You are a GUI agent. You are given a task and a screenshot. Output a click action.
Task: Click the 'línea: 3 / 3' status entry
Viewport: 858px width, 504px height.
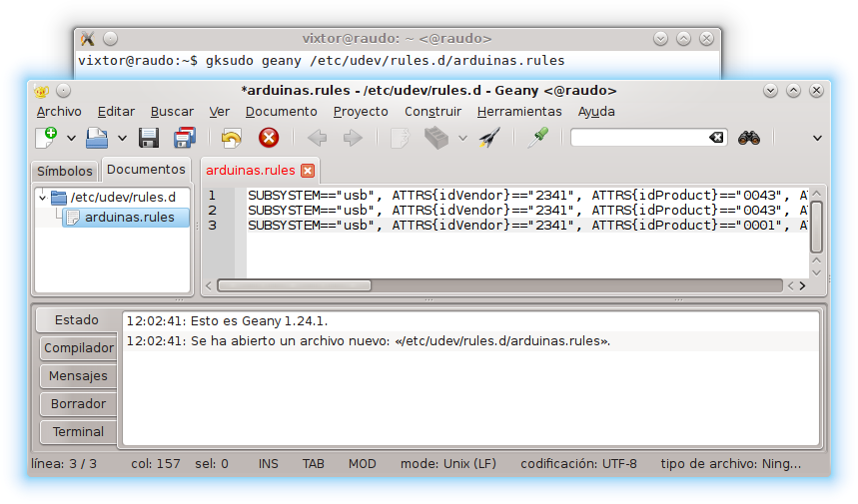pos(64,464)
